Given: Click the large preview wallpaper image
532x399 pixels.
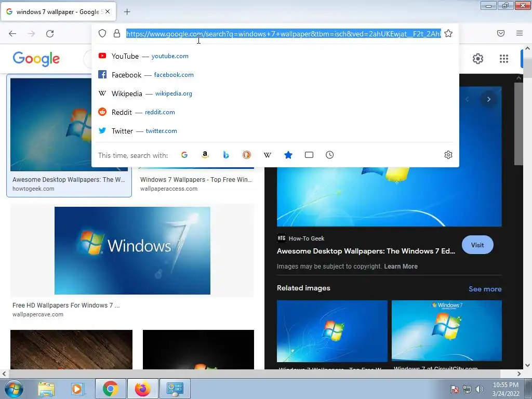Looking at the screenshot, I should (x=389, y=197).
